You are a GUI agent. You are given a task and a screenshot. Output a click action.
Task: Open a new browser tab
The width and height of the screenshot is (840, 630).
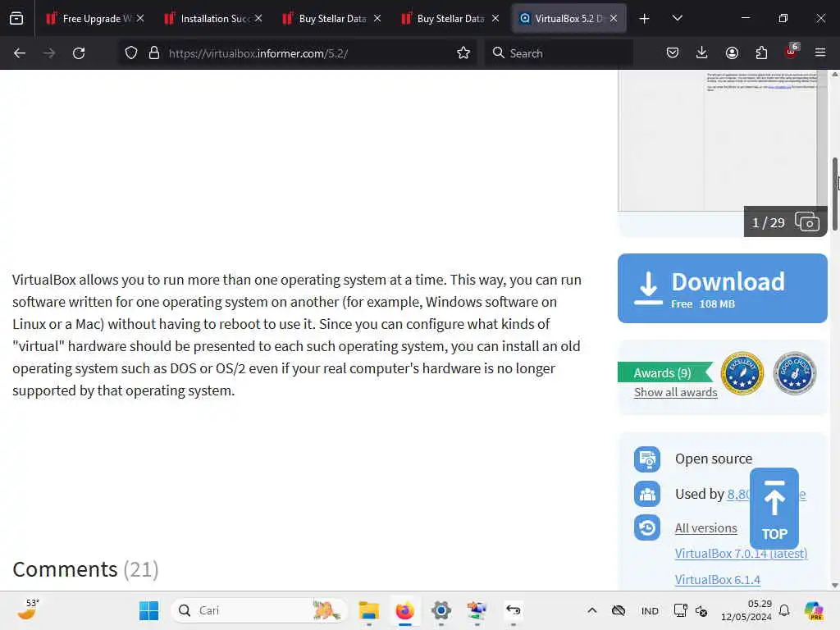click(645, 19)
